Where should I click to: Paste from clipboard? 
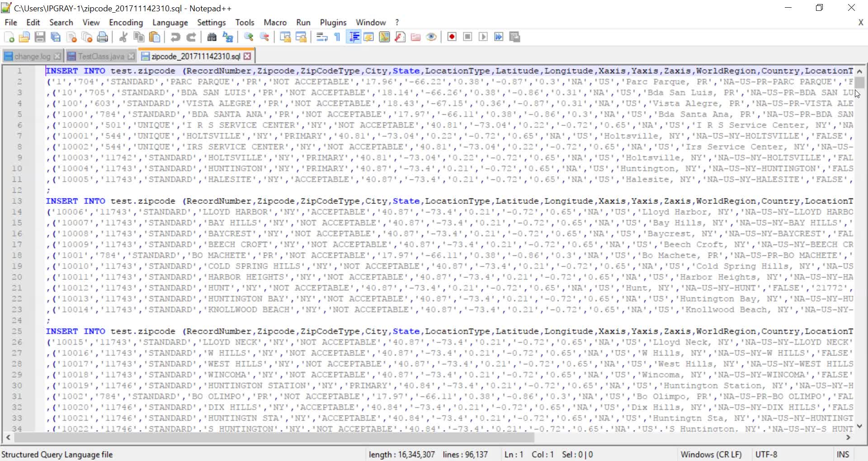[155, 37]
